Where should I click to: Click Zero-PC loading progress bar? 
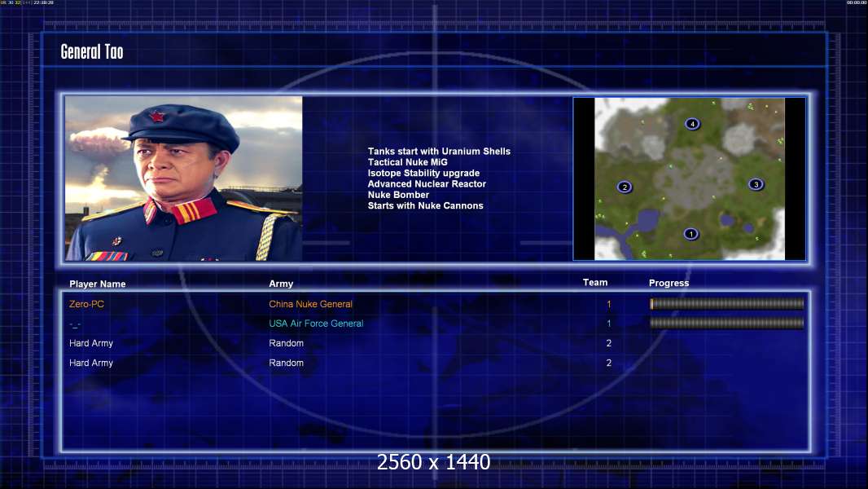(727, 303)
